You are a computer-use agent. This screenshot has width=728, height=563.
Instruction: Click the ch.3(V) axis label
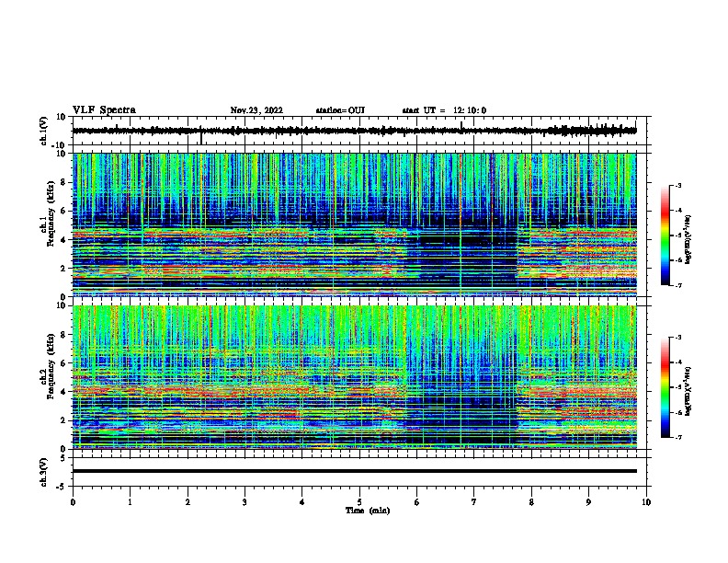coord(44,473)
